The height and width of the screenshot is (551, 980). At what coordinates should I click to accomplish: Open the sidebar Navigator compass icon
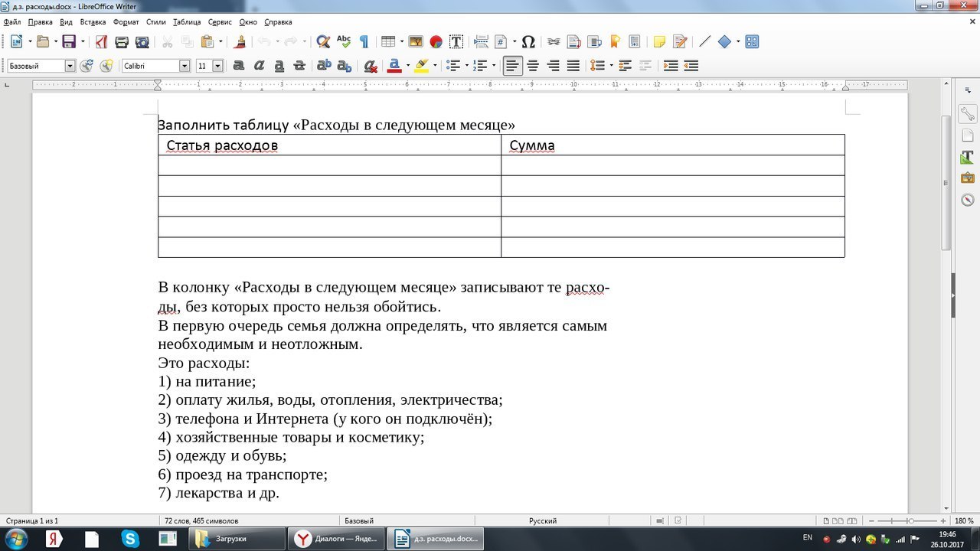coord(968,200)
